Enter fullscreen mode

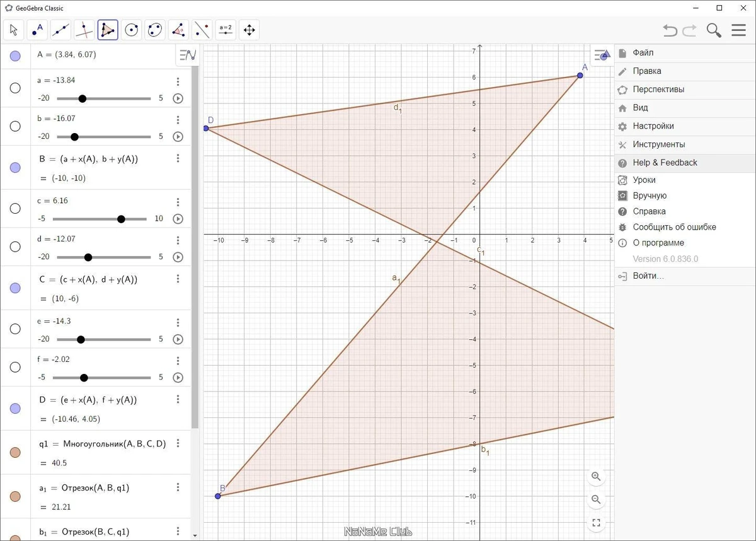596,523
